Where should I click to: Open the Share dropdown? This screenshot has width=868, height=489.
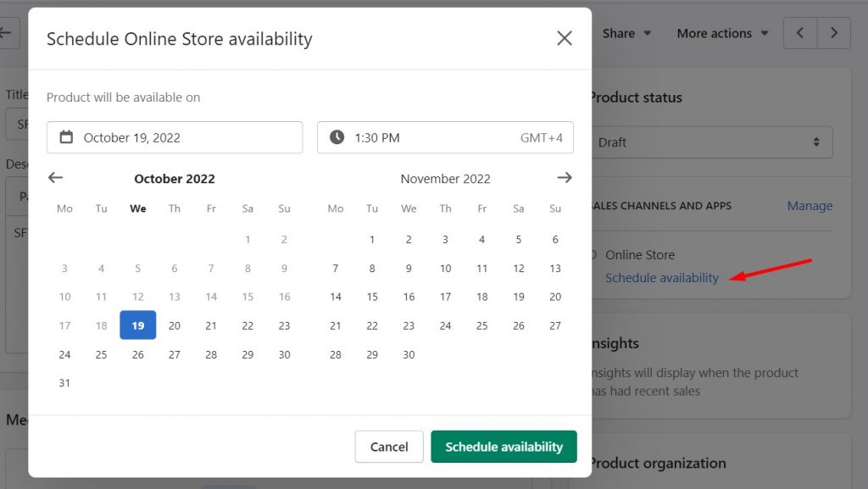click(626, 33)
